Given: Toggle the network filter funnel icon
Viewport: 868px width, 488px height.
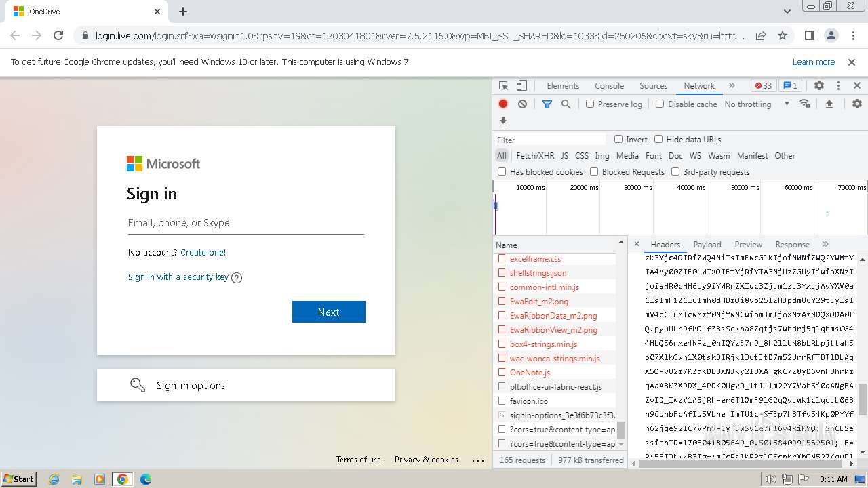Looking at the screenshot, I should click(x=547, y=104).
